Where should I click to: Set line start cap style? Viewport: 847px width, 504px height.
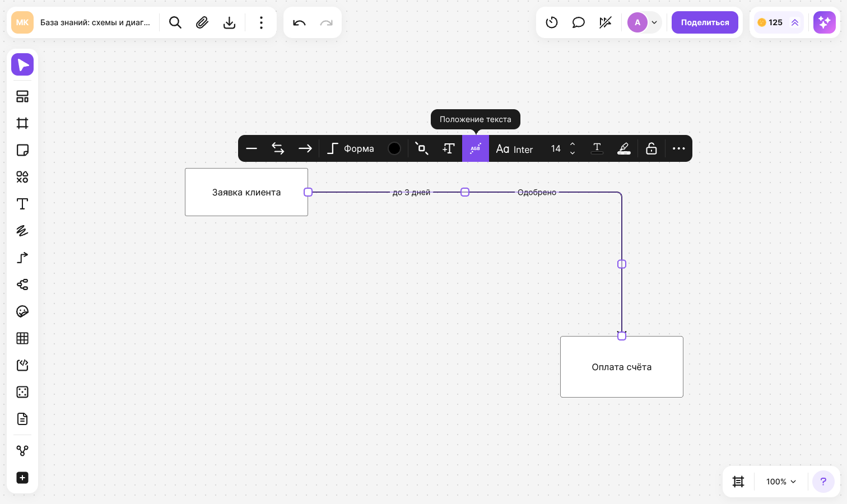pos(252,148)
